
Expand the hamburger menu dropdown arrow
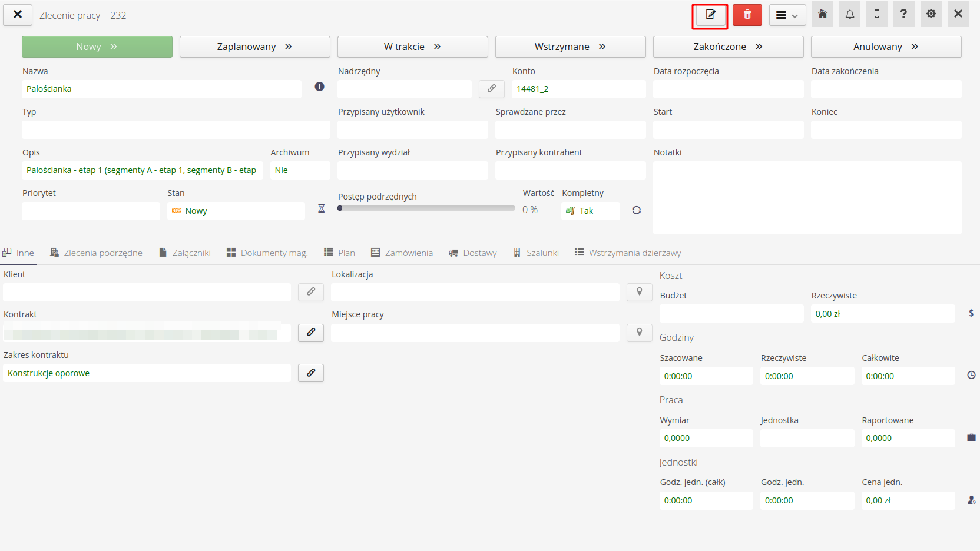pyautogui.click(x=795, y=15)
